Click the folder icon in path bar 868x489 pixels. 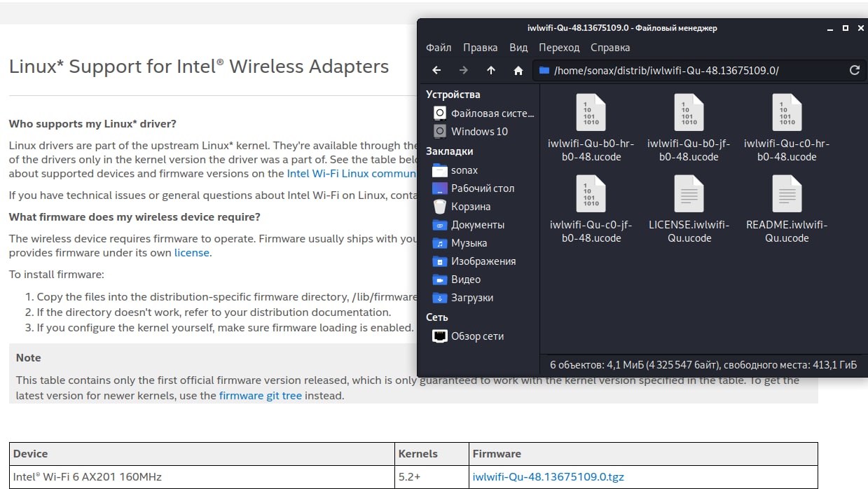tap(545, 70)
